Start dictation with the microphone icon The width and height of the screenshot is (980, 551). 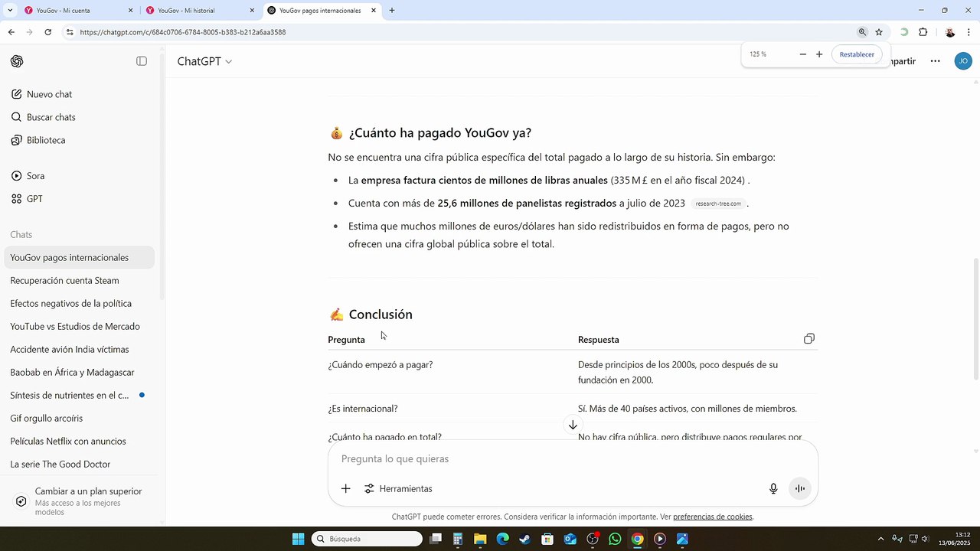coord(773,488)
